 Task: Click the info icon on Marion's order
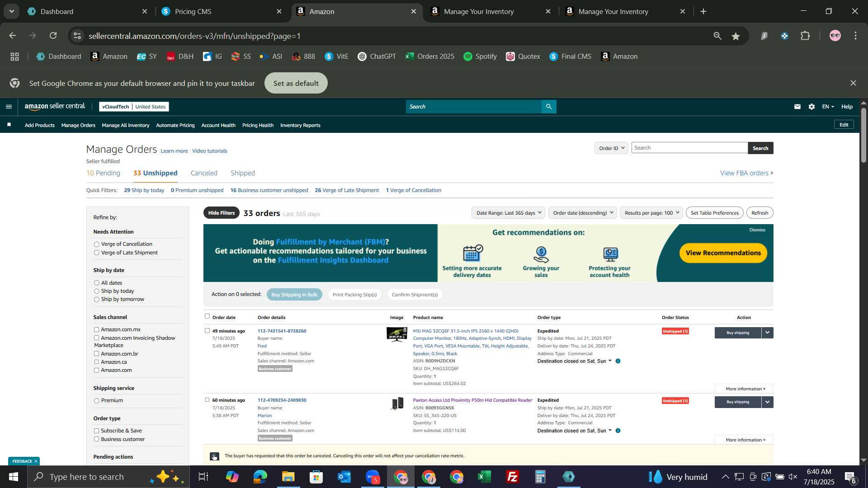point(618,431)
